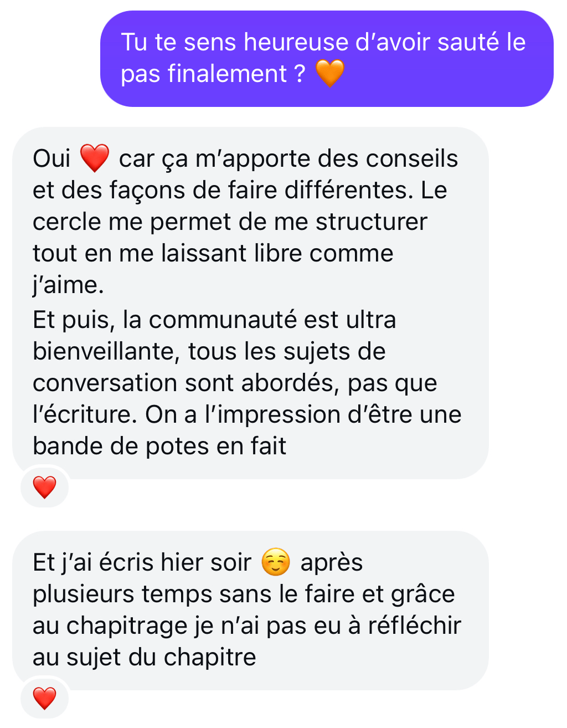
Task: Click the line starting with "bienveillante, tous les sujets"
Action: click(209, 351)
